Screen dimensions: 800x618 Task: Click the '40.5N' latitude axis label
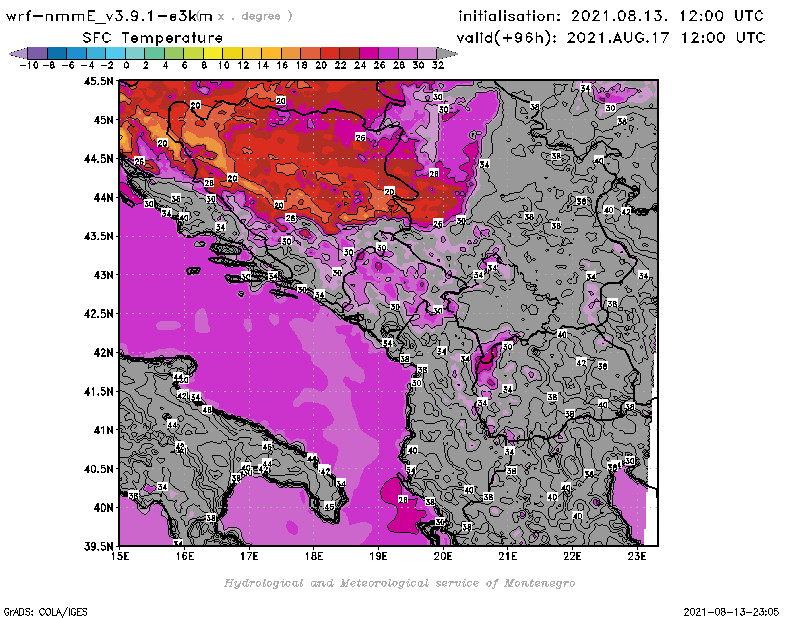tap(98, 469)
